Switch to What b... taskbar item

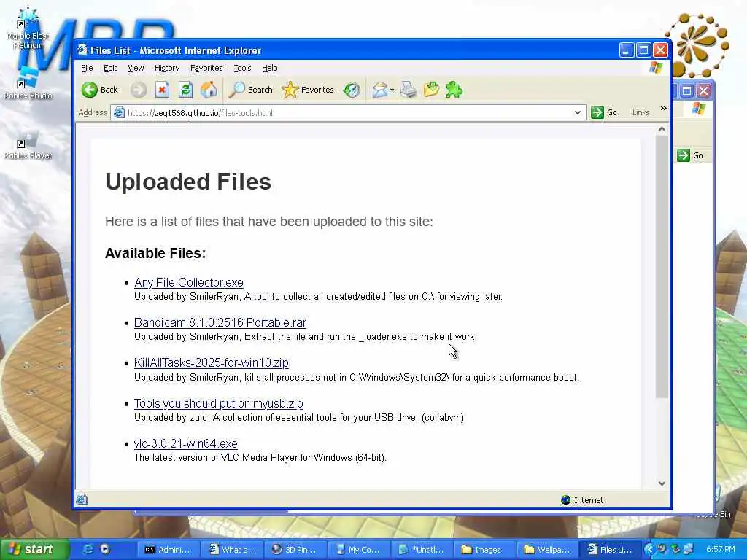[x=232, y=550]
